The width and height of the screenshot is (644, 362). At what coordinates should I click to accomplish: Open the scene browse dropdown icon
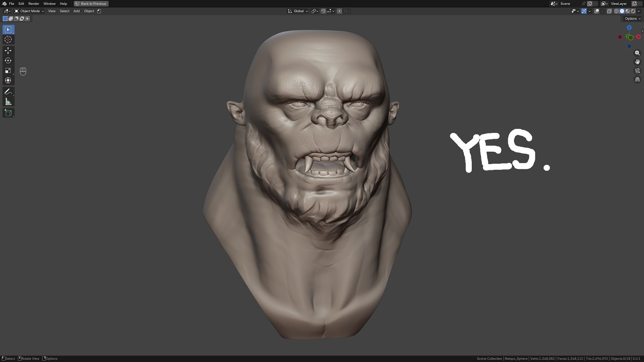(x=553, y=4)
